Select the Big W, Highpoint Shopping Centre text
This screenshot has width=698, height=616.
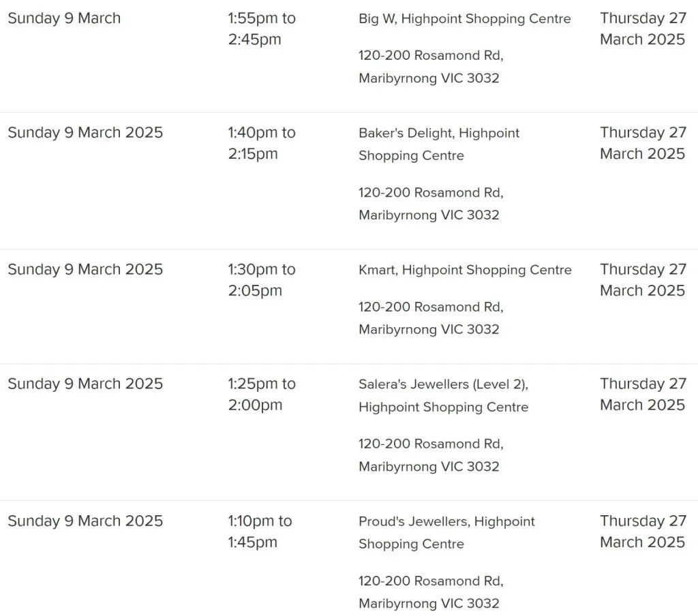(x=464, y=18)
